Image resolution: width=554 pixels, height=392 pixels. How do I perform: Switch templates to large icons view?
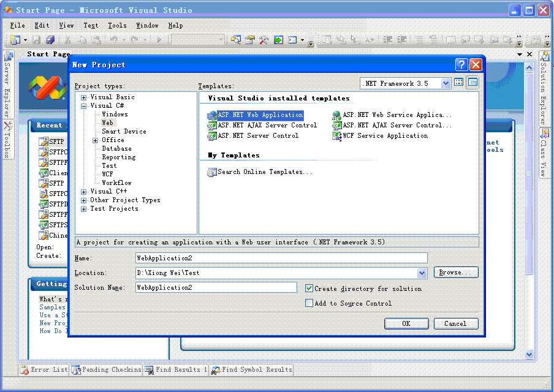click(458, 83)
